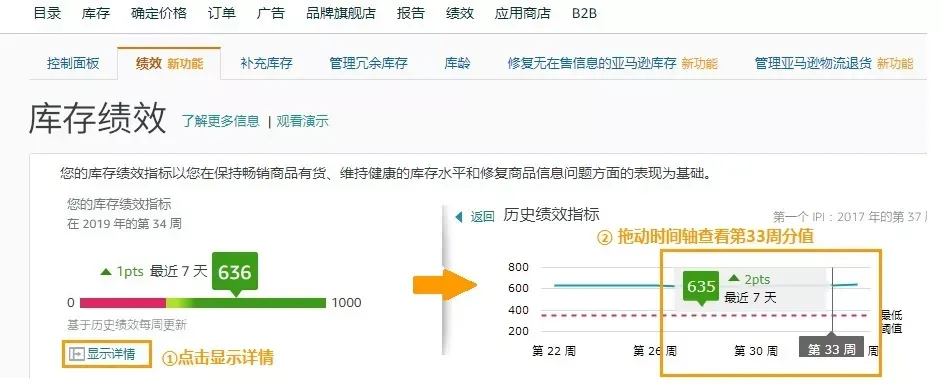Open the 订单 menu
The image size is (941, 387).
pos(221,13)
